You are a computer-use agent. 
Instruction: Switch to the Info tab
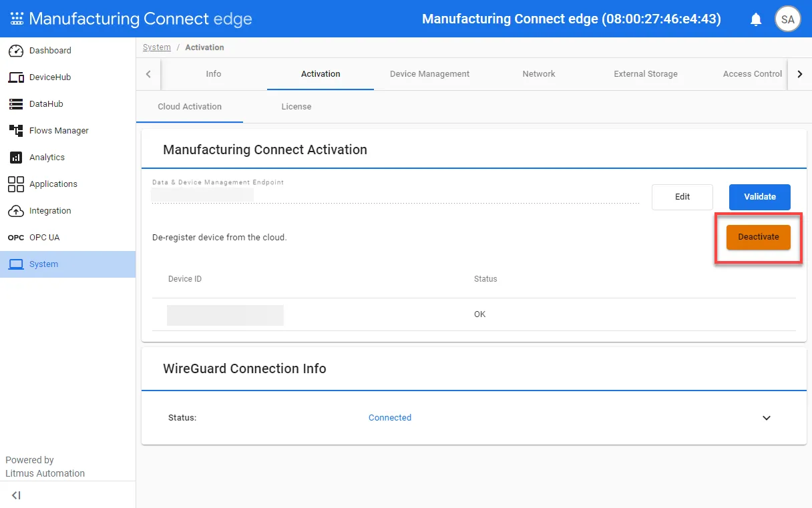point(214,74)
